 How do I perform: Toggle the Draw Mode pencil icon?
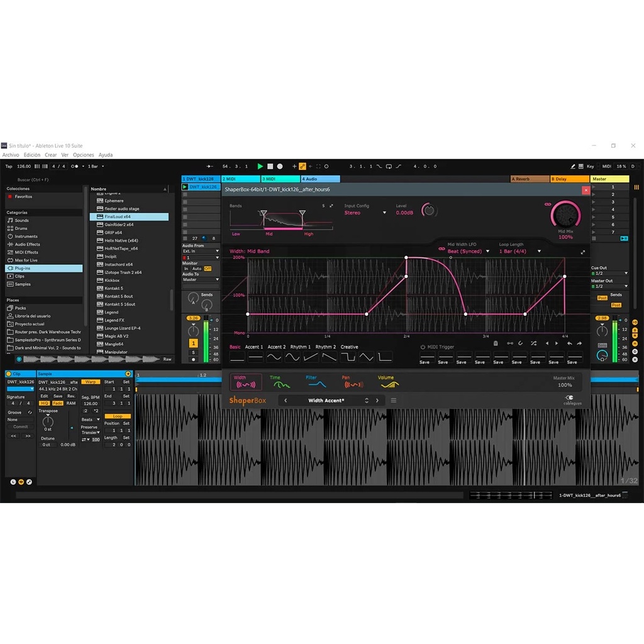[x=573, y=166]
